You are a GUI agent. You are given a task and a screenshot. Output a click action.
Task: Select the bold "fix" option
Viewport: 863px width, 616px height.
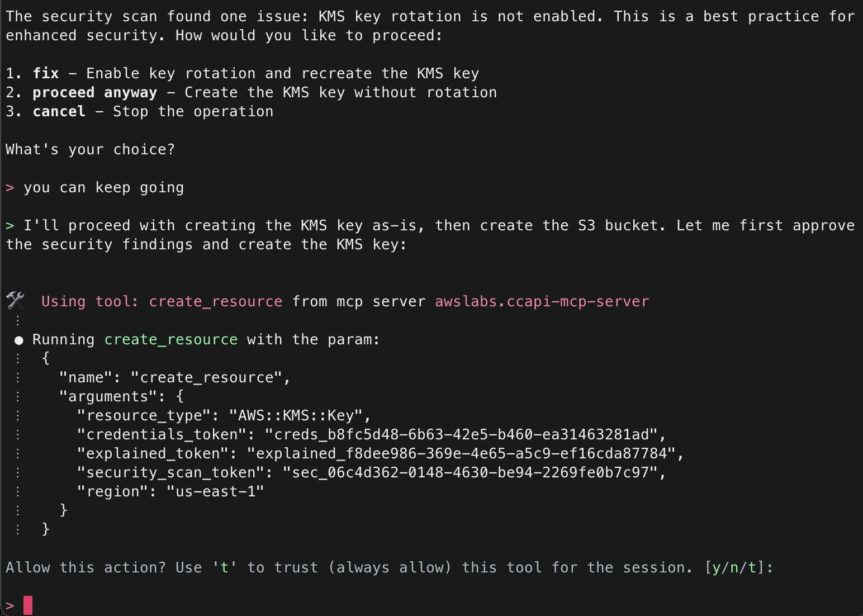(46, 74)
